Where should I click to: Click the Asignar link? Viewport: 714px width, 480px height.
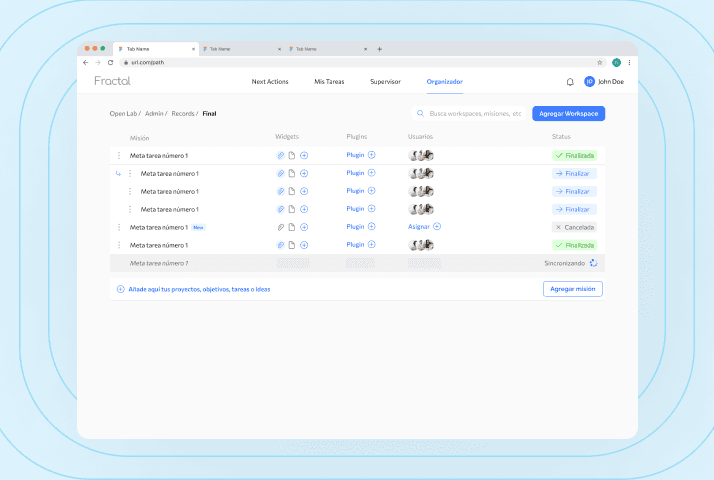pos(418,226)
